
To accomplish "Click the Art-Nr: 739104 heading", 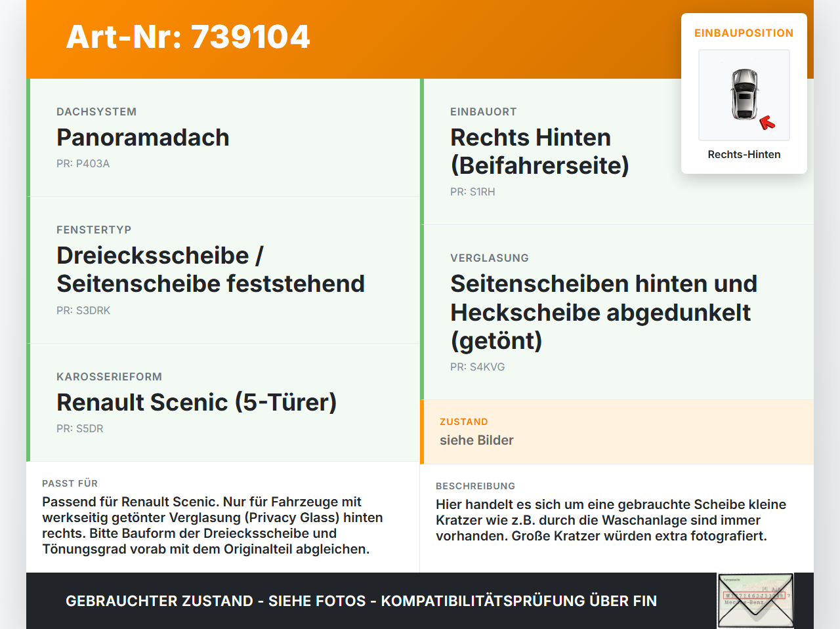I will (188, 37).
